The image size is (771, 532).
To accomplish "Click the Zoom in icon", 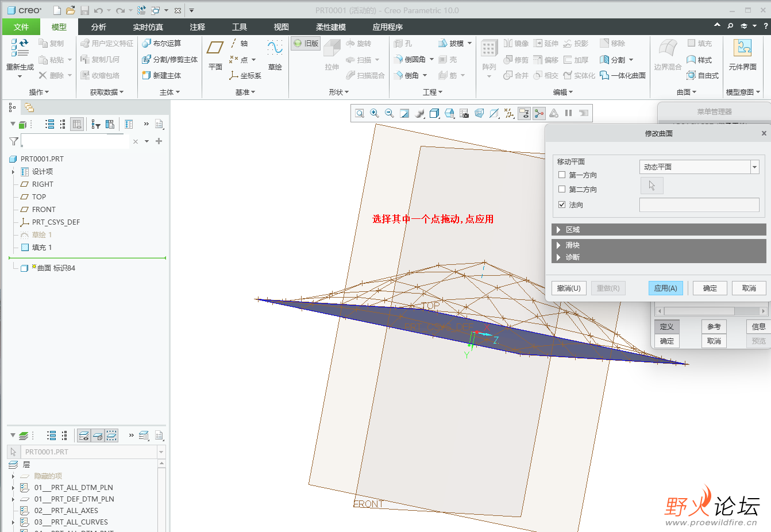I will 375,113.
